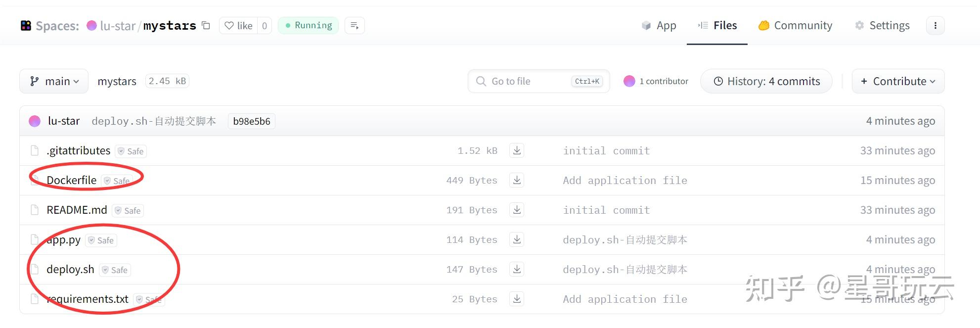This screenshot has height=328, width=980.
Task: Open the deploy.sh file
Action: (70, 269)
